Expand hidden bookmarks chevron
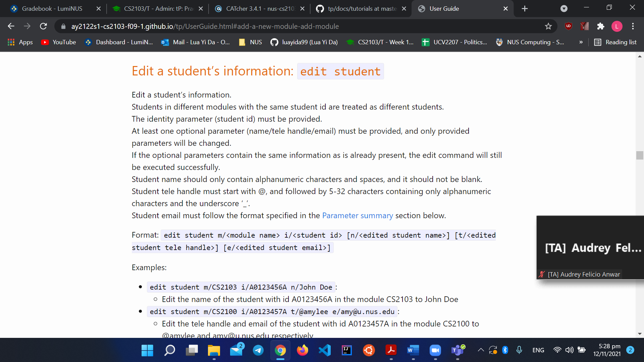The image size is (644, 362). [x=581, y=42]
